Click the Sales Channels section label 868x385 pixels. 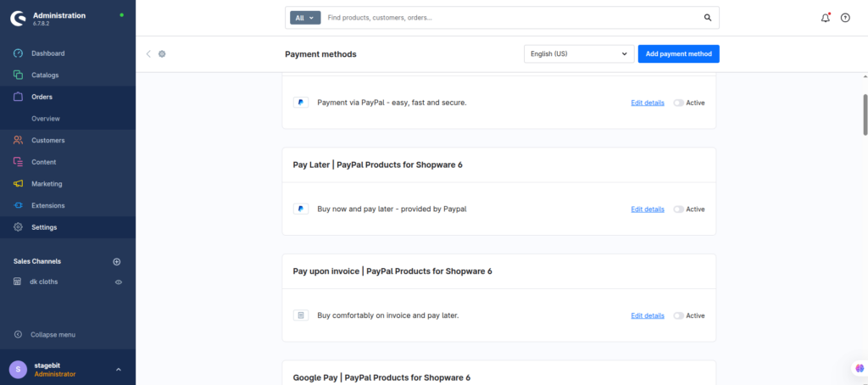click(37, 261)
